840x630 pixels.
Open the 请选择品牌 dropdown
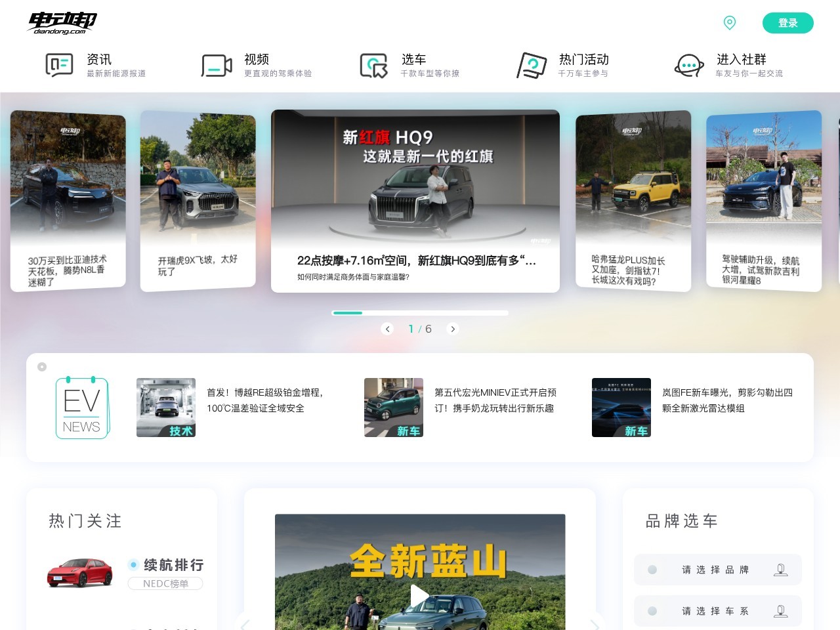pyautogui.click(x=718, y=570)
